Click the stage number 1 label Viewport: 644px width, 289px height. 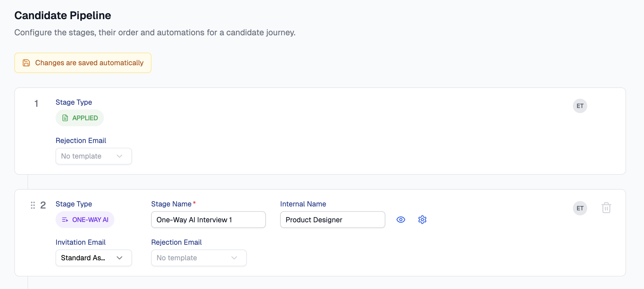click(36, 104)
